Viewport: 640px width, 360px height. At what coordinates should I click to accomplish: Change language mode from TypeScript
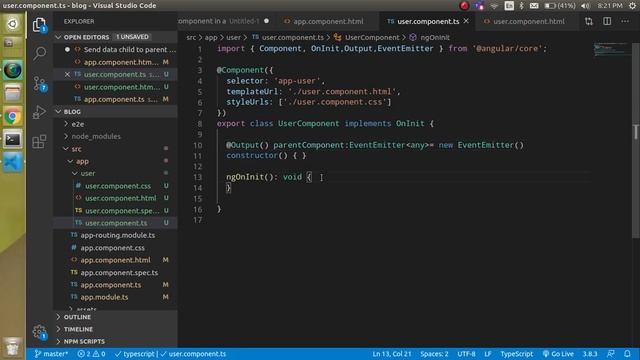point(516,354)
